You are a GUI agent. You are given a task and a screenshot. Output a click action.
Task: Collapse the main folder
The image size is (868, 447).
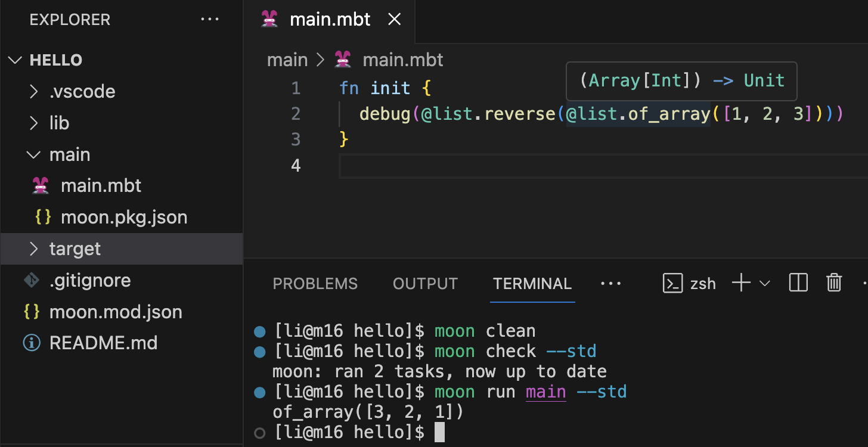click(x=69, y=155)
